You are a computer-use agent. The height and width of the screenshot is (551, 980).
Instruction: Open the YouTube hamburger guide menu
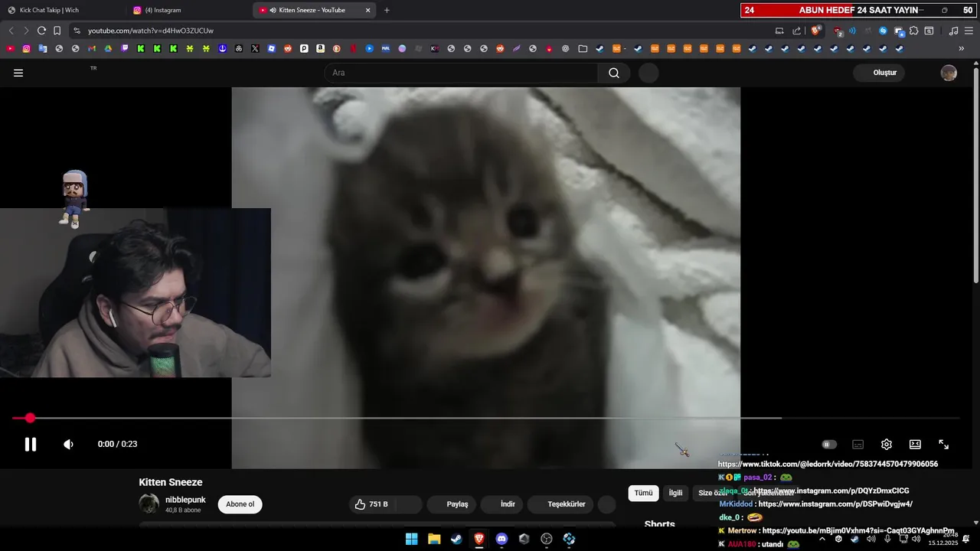(x=18, y=73)
